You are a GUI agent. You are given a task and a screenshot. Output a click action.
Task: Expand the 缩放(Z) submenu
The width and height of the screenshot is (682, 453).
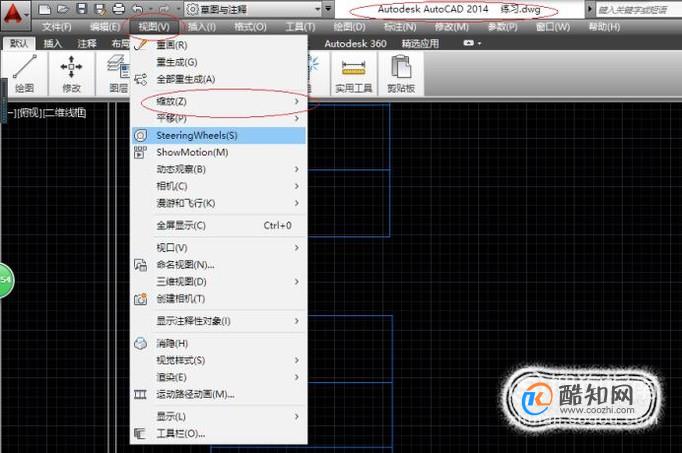219,101
